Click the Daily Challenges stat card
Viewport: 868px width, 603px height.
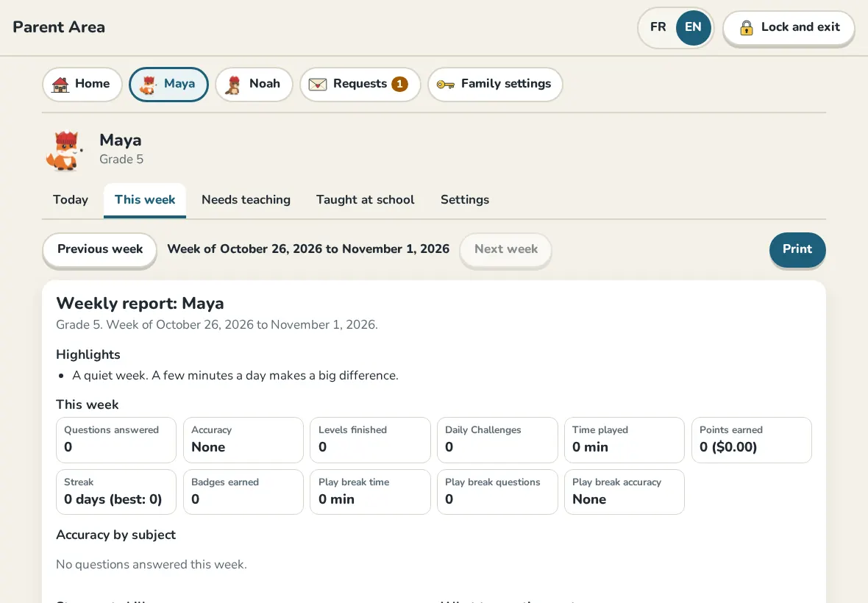[x=498, y=440]
